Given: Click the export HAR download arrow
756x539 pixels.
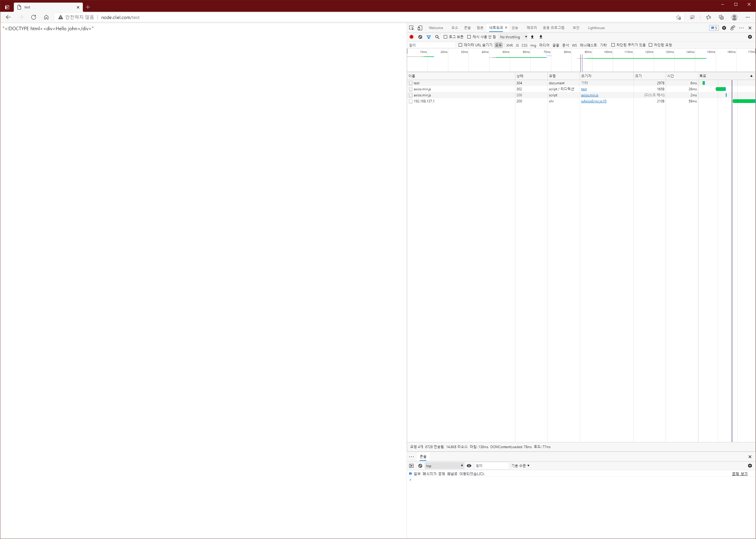Looking at the screenshot, I should [541, 37].
